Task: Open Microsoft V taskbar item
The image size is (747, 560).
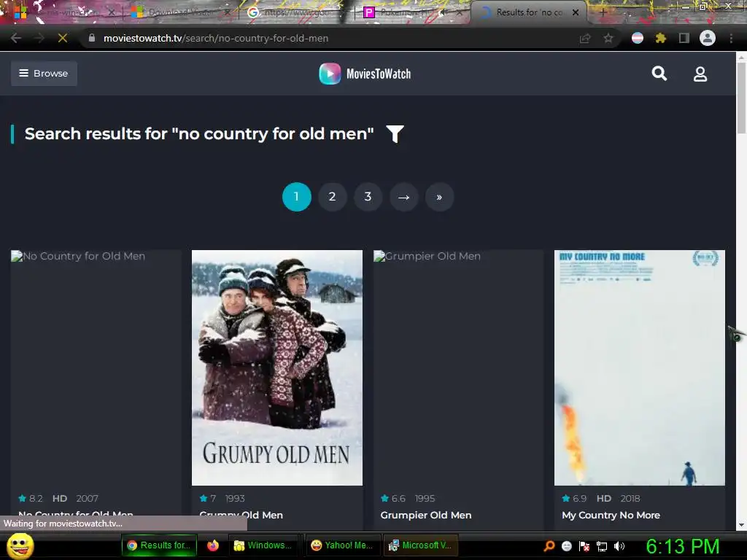Action: point(420,545)
